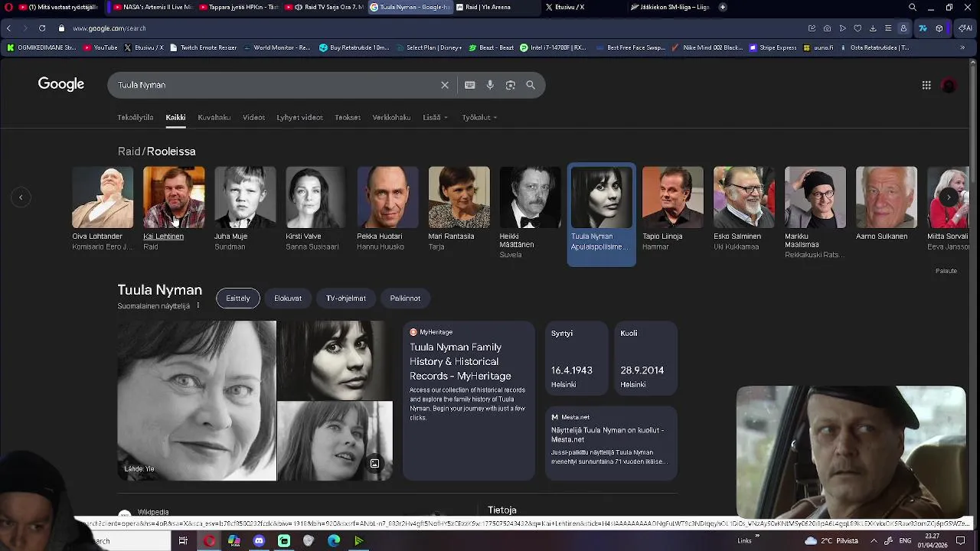
Task: Select the TV-ohjelmat chip
Action: 346,298
